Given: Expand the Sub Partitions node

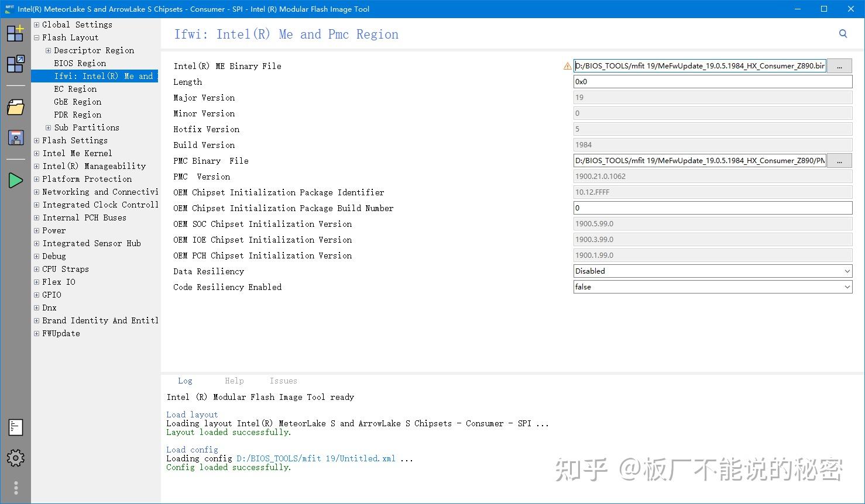Looking at the screenshot, I should pos(48,127).
